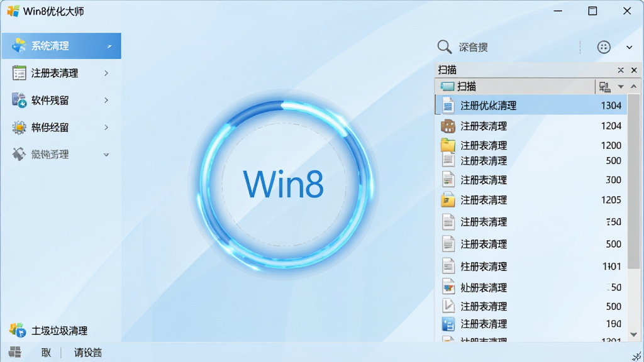644x362 pixels.
Task: Click the scrollbar down arrow in the scan list
Action: pos(634,334)
